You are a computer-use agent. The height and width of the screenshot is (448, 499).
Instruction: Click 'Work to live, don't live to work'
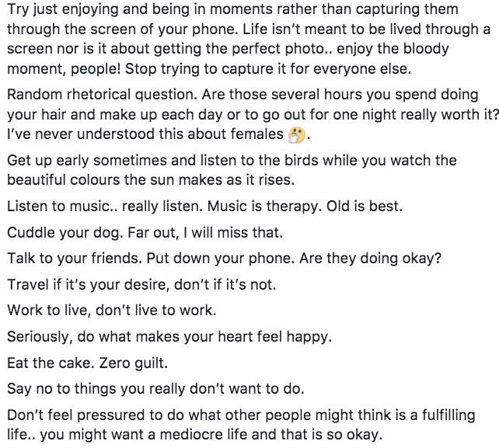[x=112, y=311]
